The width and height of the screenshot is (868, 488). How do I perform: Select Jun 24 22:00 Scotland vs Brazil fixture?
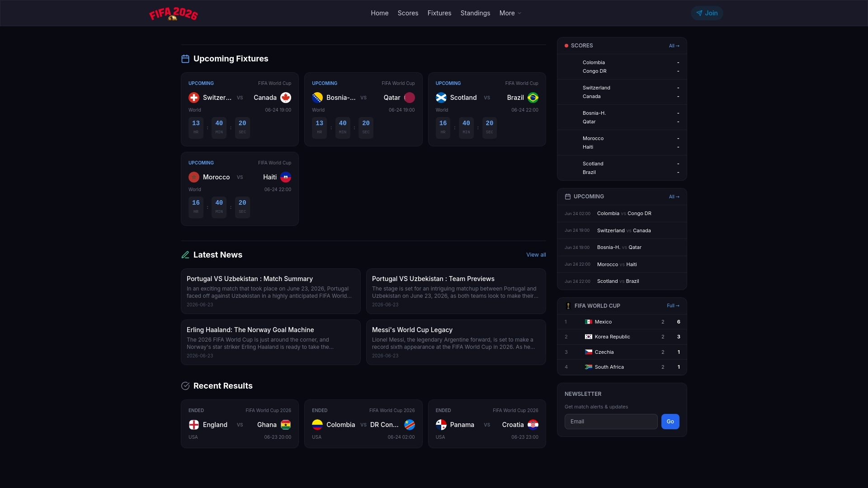[622, 282]
